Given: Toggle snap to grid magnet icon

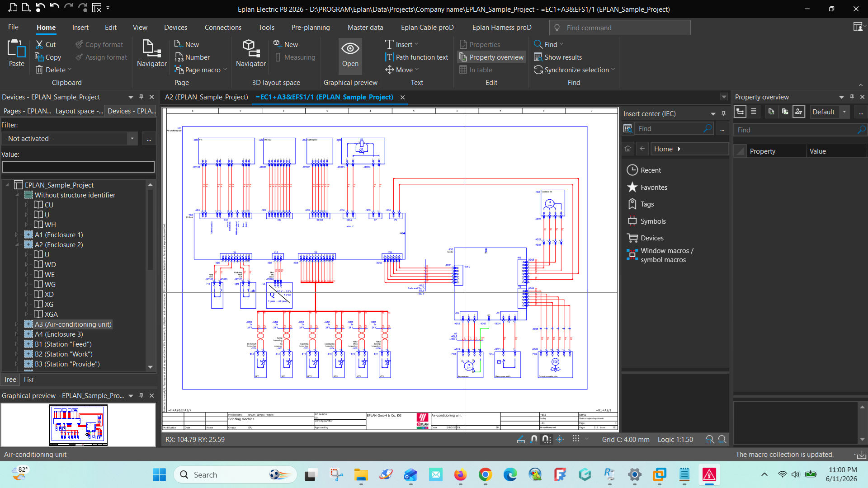Looking at the screenshot, I should click(x=547, y=439).
